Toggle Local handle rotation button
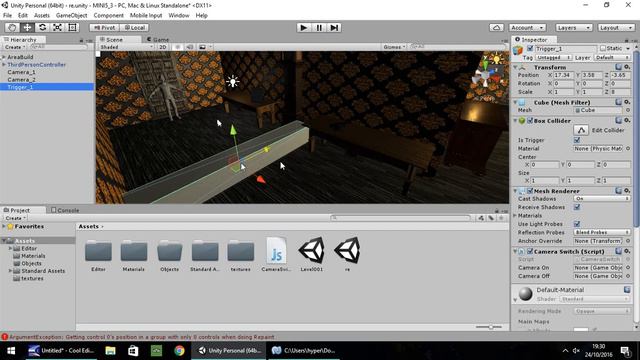This screenshot has height=360, width=640. point(134,27)
